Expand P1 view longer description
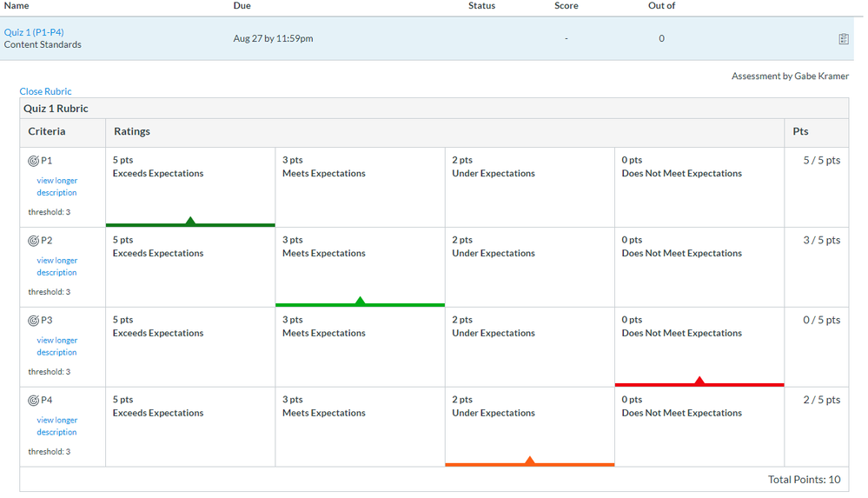Image resolution: width=868 pixels, height=498 pixels. (56, 187)
